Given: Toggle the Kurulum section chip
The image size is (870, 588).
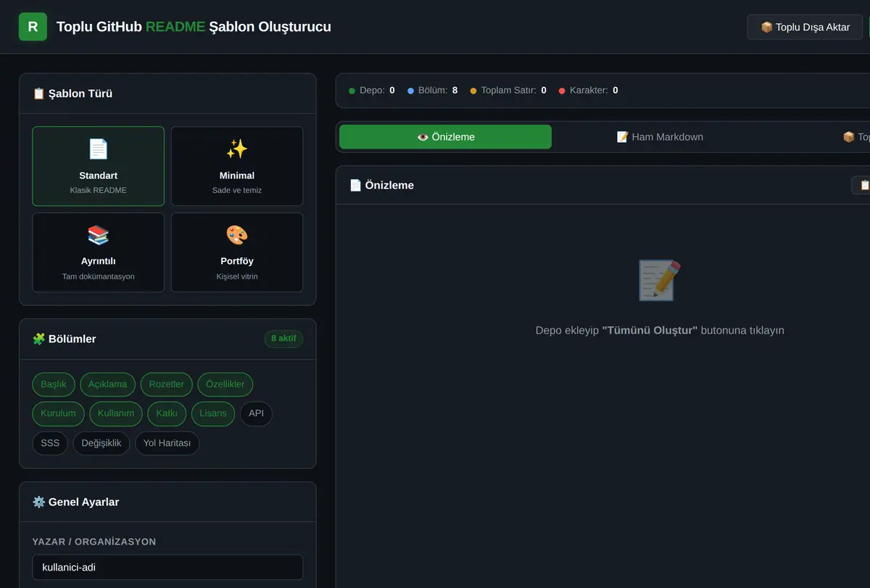Looking at the screenshot, I should coord(58,413).
